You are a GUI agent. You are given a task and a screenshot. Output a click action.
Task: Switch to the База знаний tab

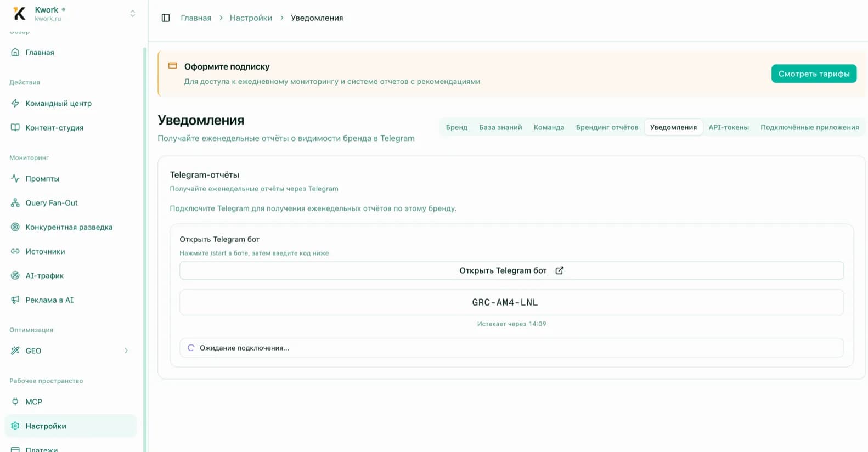tap(500, 127)
